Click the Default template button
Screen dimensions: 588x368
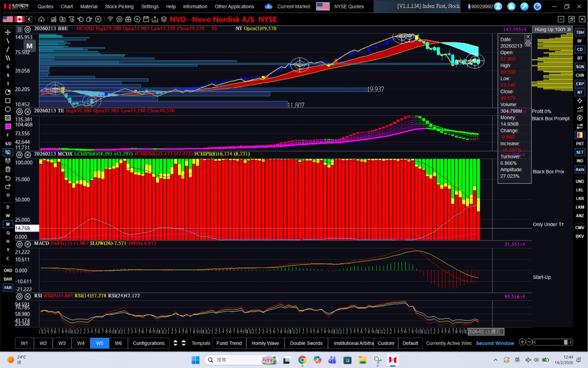pos(410,343)
